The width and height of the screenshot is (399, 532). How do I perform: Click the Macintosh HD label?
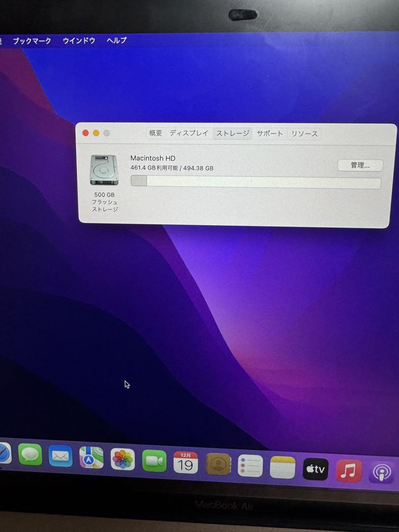[x=153, y=158]
